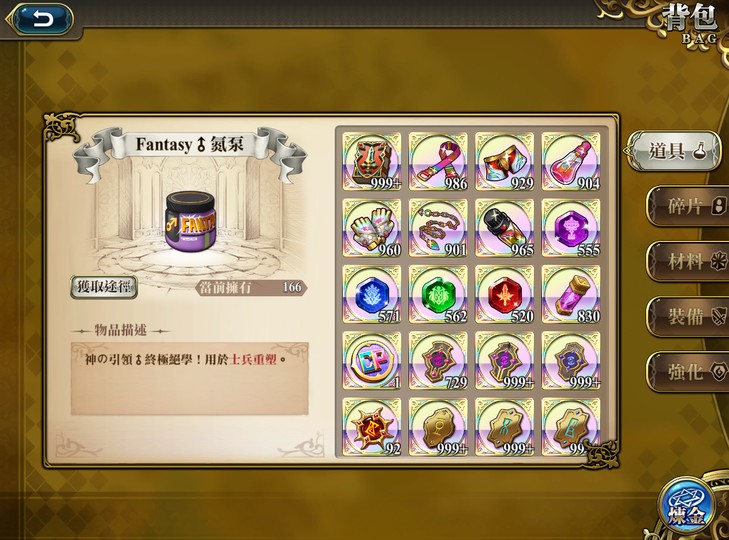The height and width of the screenshot is (540, 729).
Task: Select the purple gem badge with 555
Action: pos(571,227)
